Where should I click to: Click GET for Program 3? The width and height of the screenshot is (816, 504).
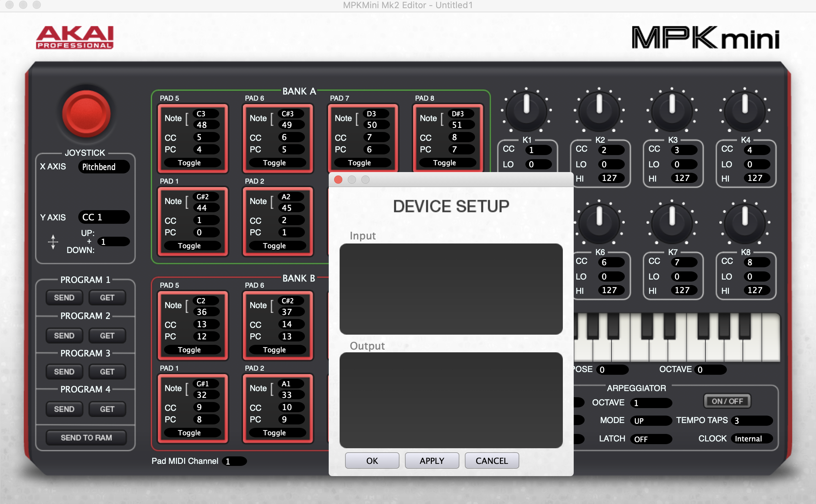pos(107,372)
